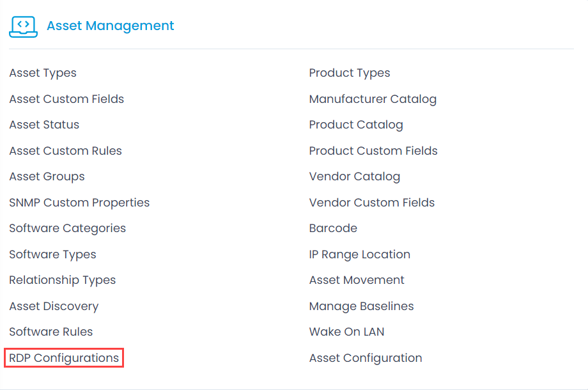The image size is (588, 390).
Task: Open Barcode settings
Action: pyautogui.click(x=333, y=228)
